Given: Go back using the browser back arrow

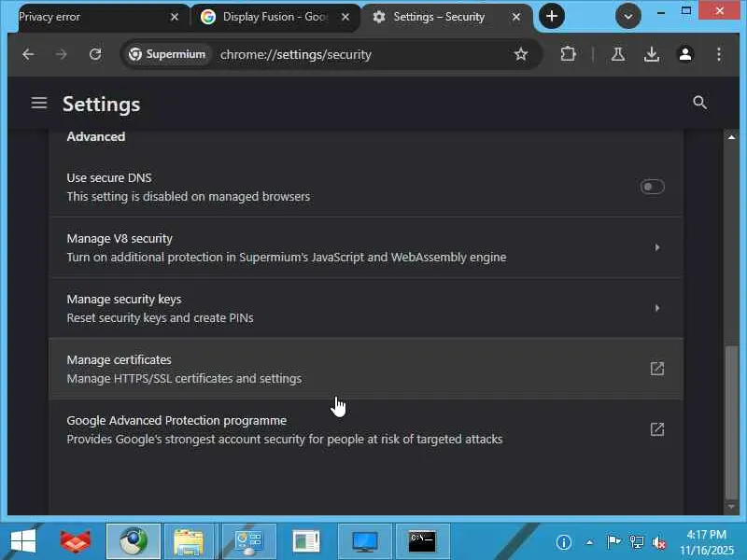Looking at the screenshot, I should [28, 54].
